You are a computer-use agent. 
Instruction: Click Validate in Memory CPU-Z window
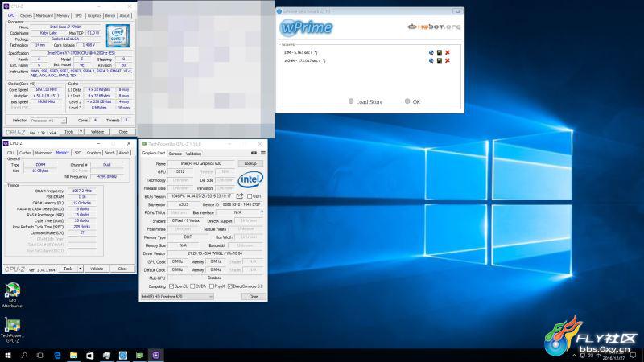tap(97, 269)
